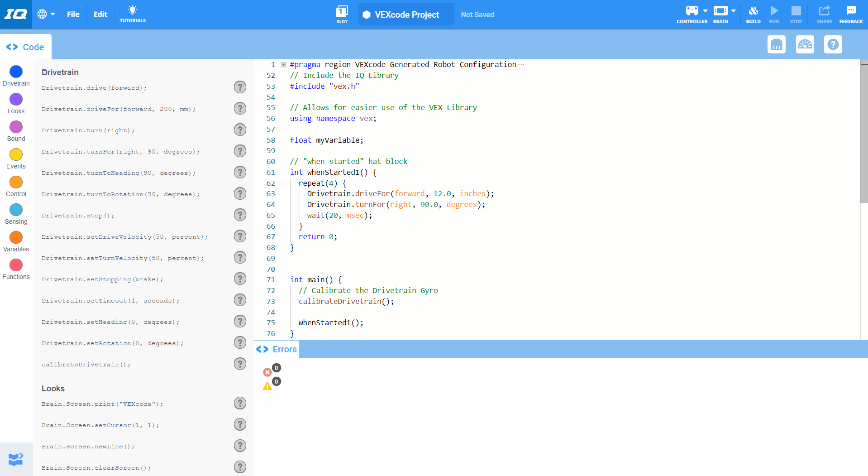Click the Drivetrain.drive(forward); command
This screenshot has width=868, height=476.
(94, 88)
